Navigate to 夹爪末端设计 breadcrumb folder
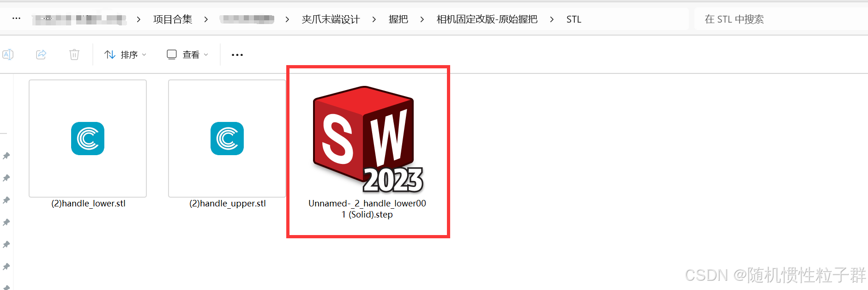The height and width of the screenshot is (290, 868). (331, 19)
